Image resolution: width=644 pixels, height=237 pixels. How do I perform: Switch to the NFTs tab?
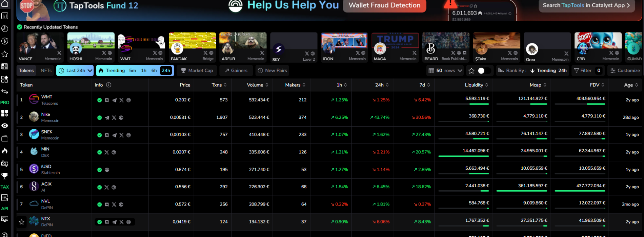pos(46,70)
